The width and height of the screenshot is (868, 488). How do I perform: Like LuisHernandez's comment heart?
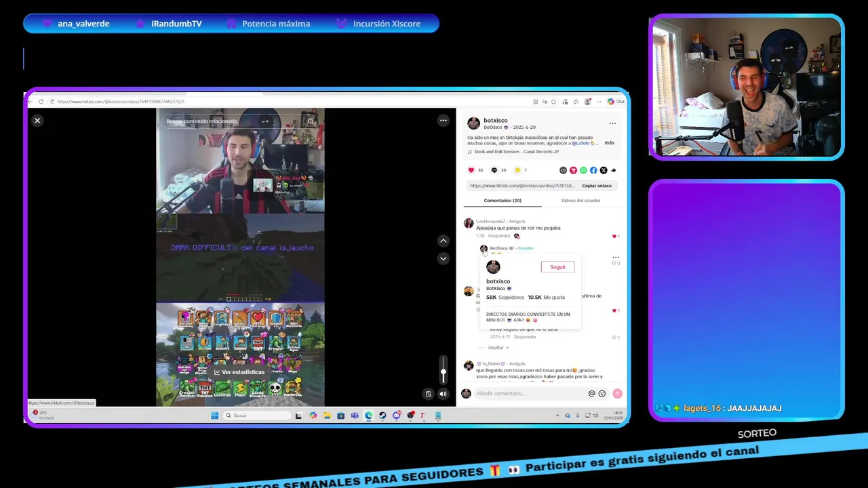click(614, 237)
